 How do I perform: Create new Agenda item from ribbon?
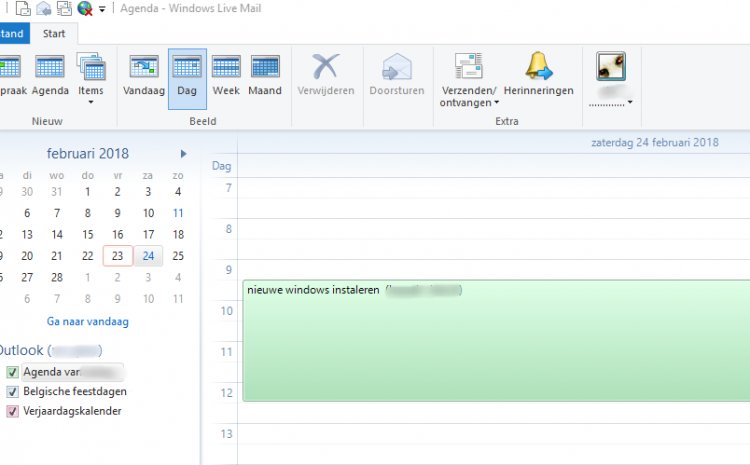[x=50, y=76]
